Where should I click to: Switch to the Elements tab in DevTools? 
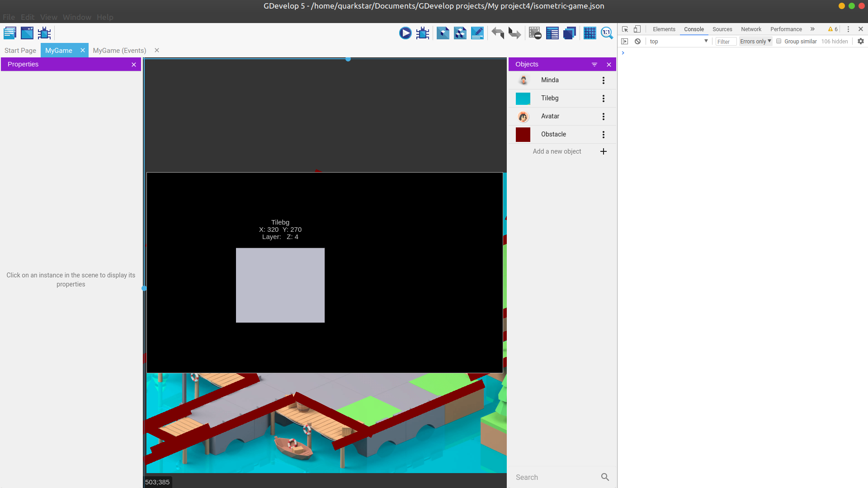tap(664, 29)
